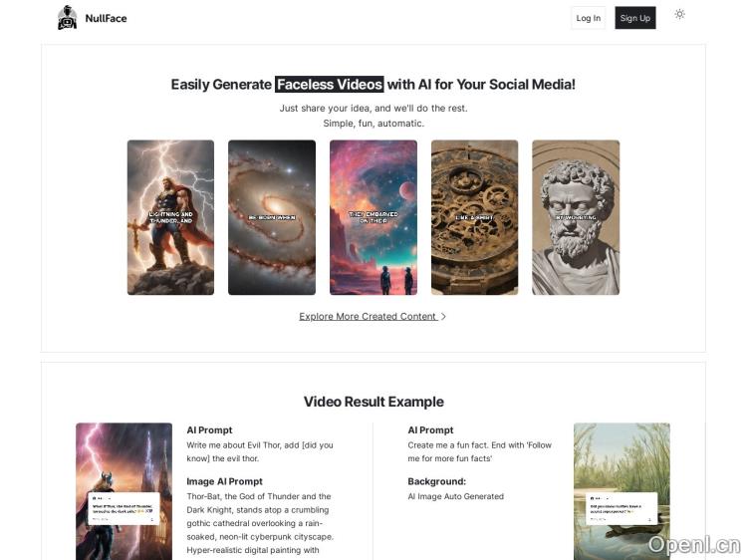Toggle the sun light/dark theme icon
Screen dimensions: 747x560
click(680, 14)
